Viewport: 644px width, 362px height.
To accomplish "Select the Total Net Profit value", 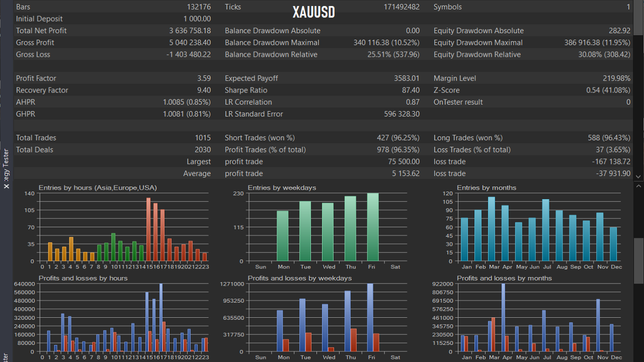I will pyautogui.click(x=190, y=31).
